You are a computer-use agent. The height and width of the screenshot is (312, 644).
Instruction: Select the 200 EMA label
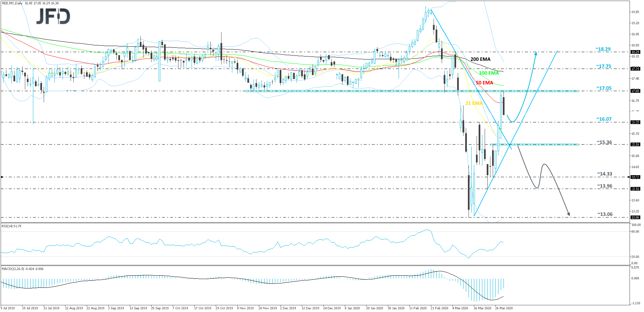coord(480,59)
